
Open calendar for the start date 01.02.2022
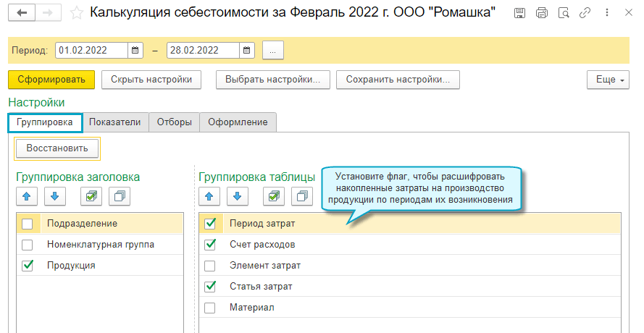click(x=135, y=50)
